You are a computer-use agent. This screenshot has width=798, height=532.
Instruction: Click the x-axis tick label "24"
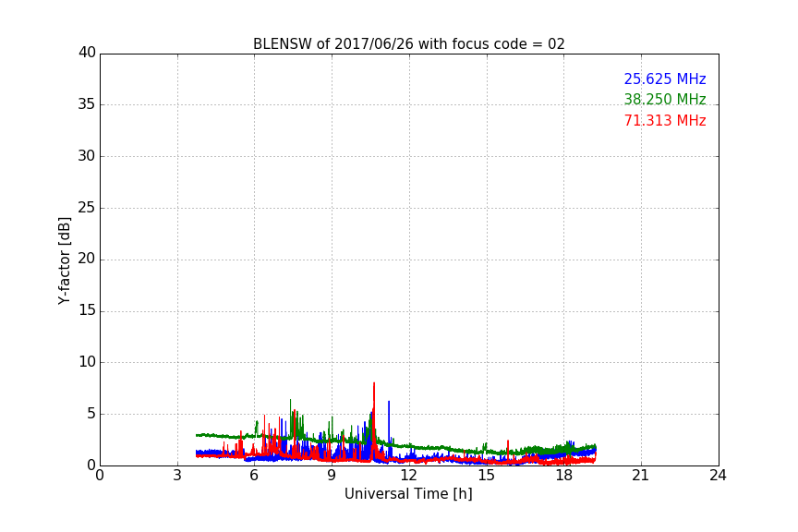click(718, 476)
